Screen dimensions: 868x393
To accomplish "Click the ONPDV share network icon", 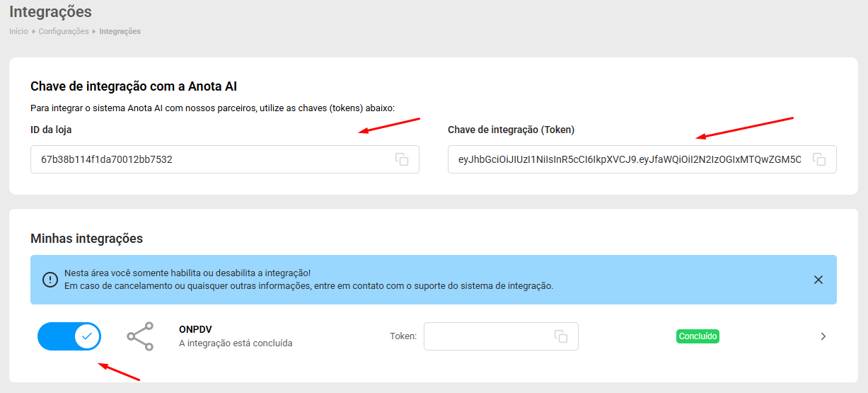I will click(140, 336).
